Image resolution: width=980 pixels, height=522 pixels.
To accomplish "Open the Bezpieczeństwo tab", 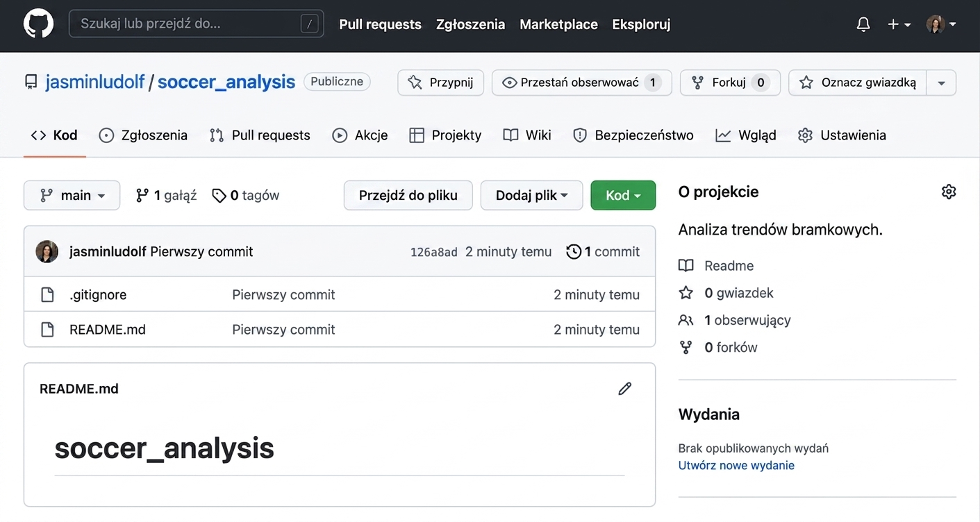I will pos(633,135).
